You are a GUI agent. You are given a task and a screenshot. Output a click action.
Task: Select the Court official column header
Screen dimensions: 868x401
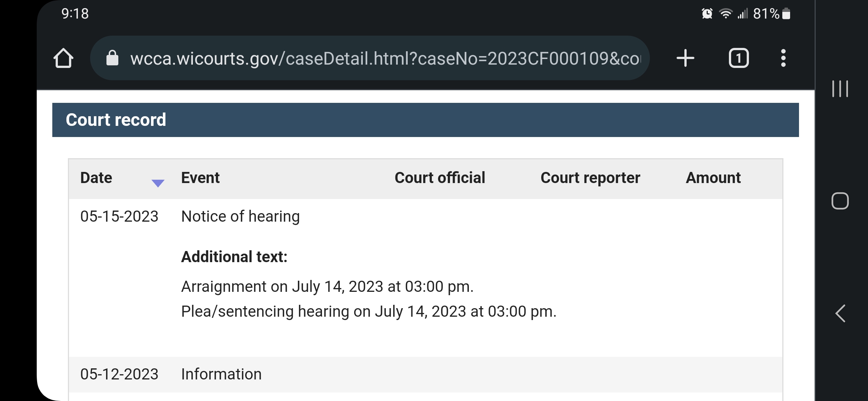(x=440, y=178)
